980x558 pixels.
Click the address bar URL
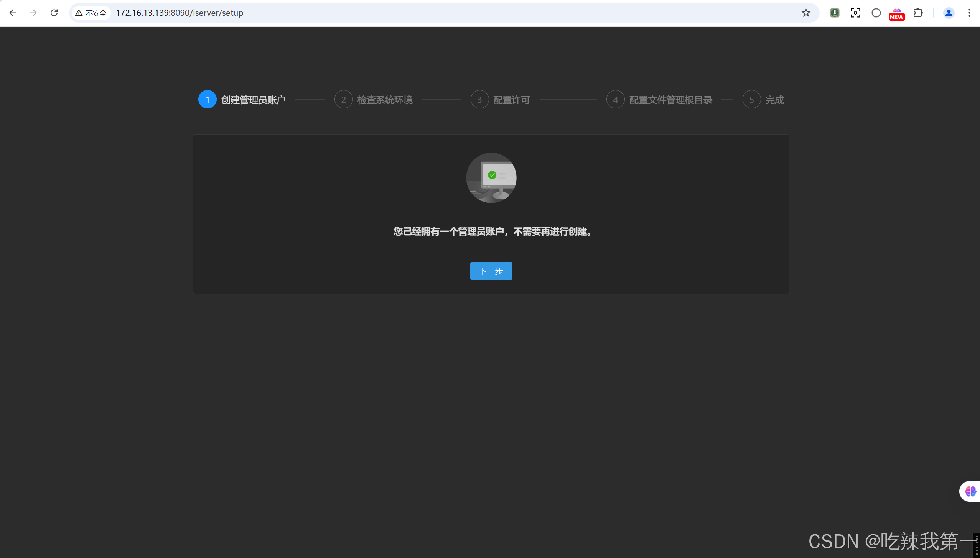coord(180,13)
